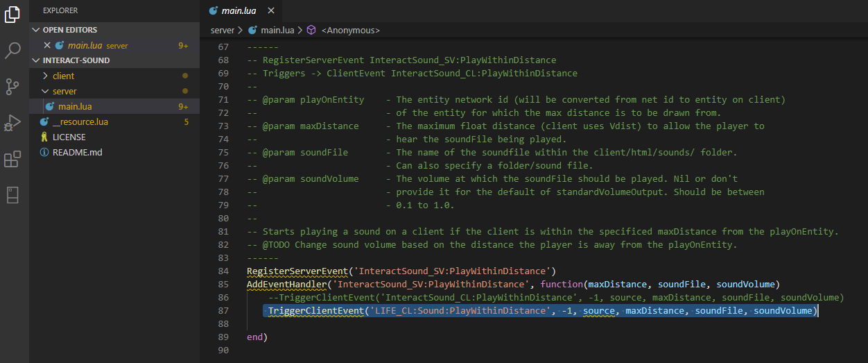Open the Explorer view in activity bar
Viewport: 868px width, 363px height.
[x=12, y=14]
